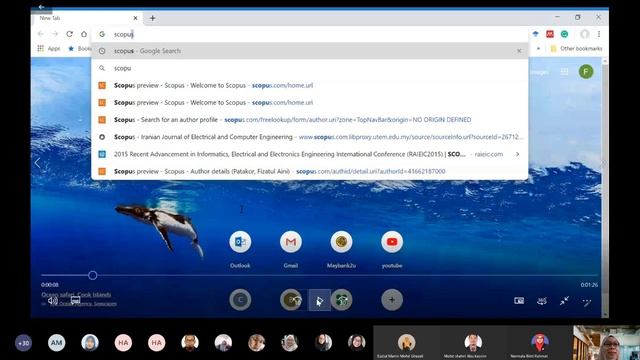The height and width of the screenshot is (360, 640).
Task: Open the Iranian Journal of Electrical suggestion
Action: [310, 137]
